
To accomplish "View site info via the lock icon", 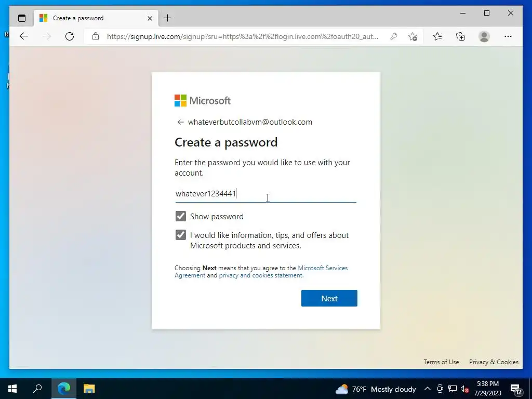I will coord(96,36).
